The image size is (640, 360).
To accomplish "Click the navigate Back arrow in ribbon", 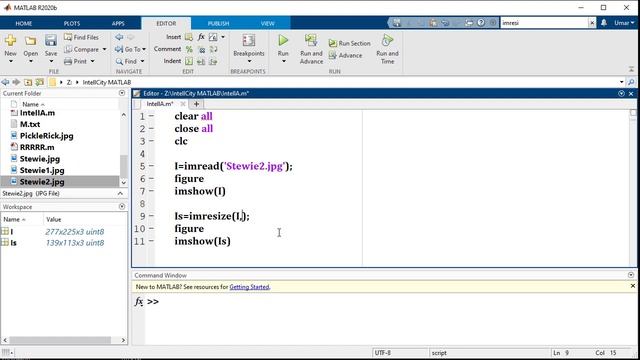I will (119, 37).
